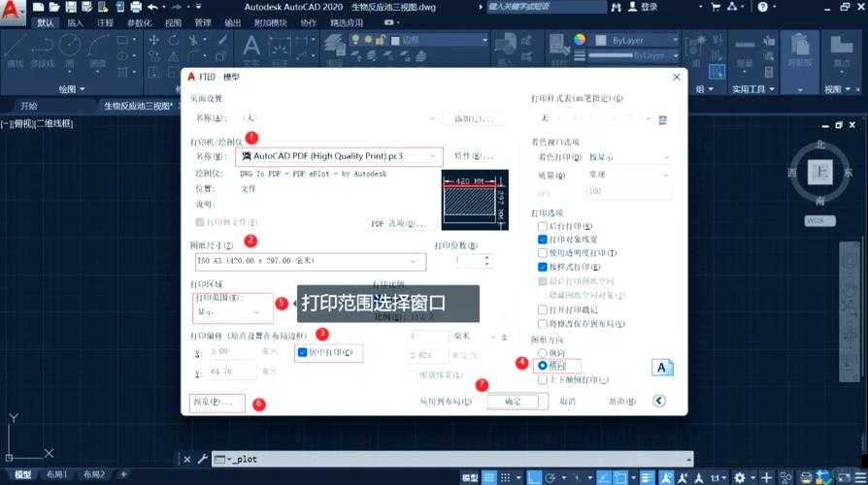Toggle snap mode dots icon in status bar
Image resolution: width=868 pixels, height=485 pixels.
[x=506, y=477]
